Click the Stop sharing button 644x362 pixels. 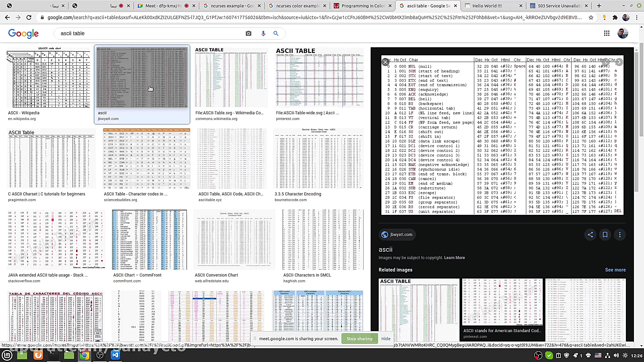point(359,339)
